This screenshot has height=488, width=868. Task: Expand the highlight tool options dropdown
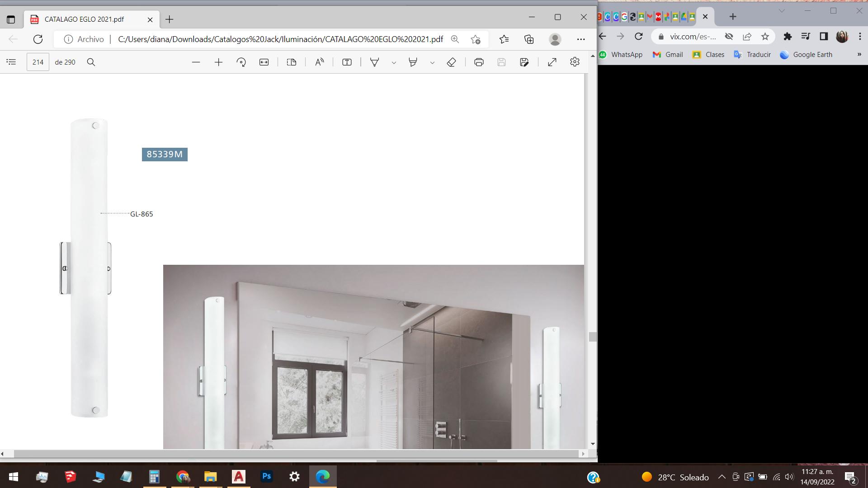pyautogui.click(x=432, y=63)
